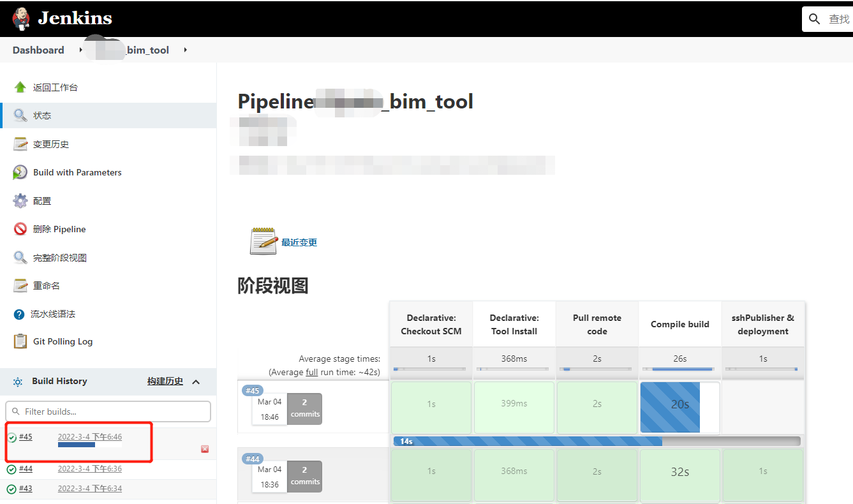853x504 pixels.
Task: Click the #44 badge in stage view
Action: pyautogui.click(x=253, y=459)
